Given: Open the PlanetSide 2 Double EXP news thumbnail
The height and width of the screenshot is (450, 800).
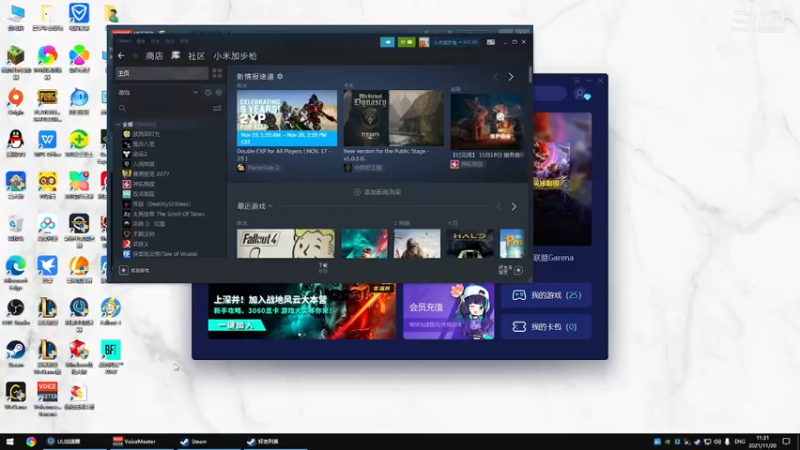Looking at the screenshot, I should (287, 118).
